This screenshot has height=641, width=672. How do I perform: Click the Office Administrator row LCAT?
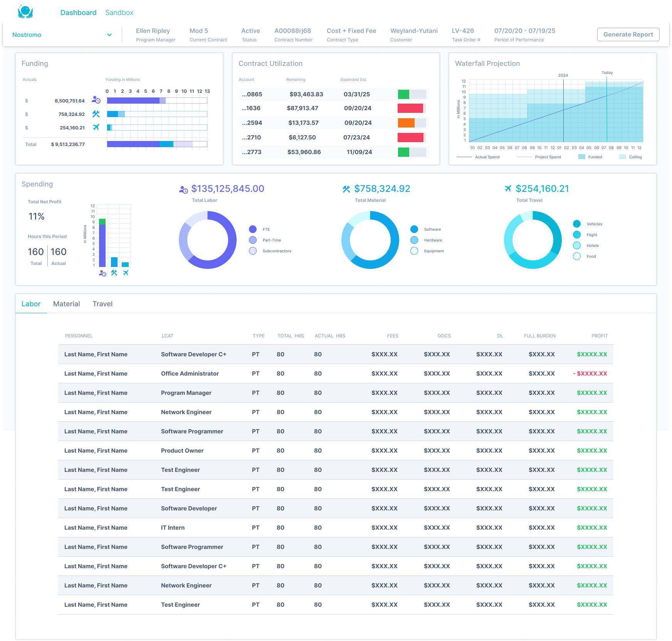pyautogui.click(x=190, y=374)
